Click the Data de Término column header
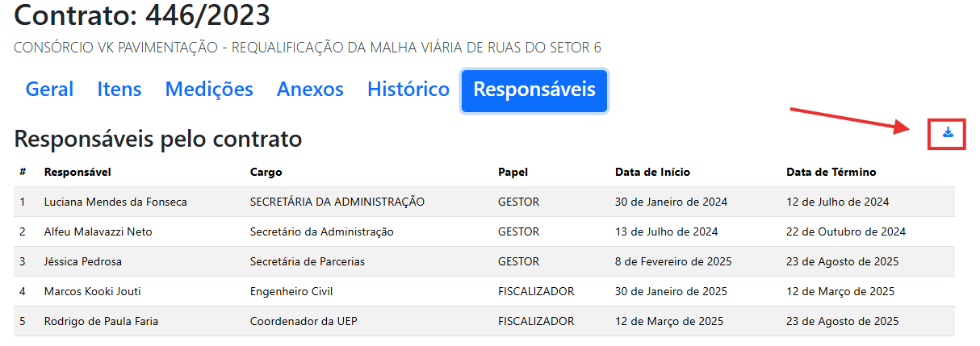Image resolution: width=980 pixels, height=346 pixels. click(831, 172)
